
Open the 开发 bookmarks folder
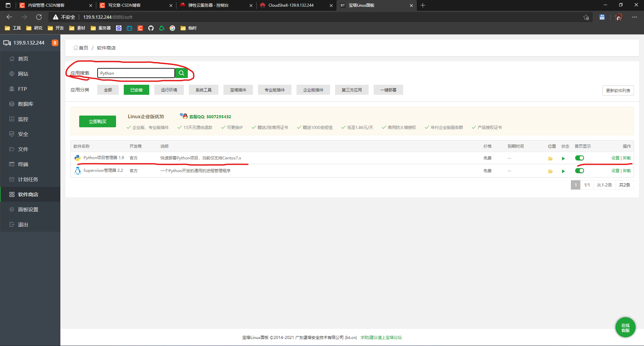(x=56, y=28)
